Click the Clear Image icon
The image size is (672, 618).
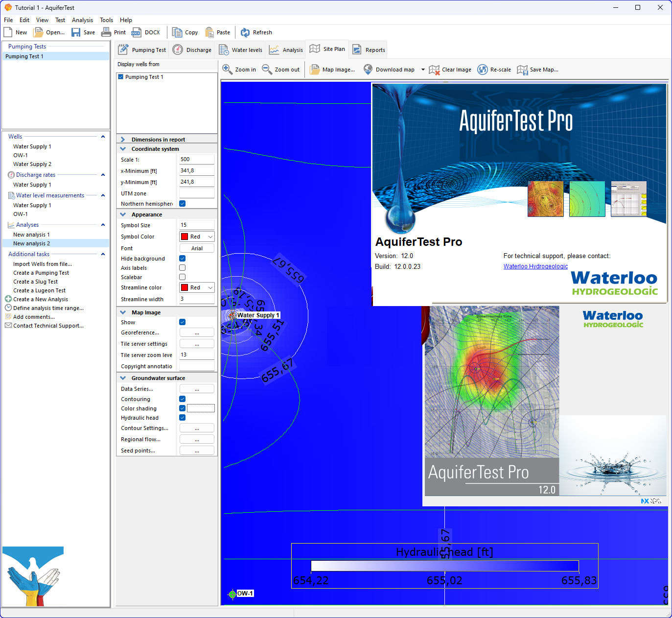tap(434, 70)
